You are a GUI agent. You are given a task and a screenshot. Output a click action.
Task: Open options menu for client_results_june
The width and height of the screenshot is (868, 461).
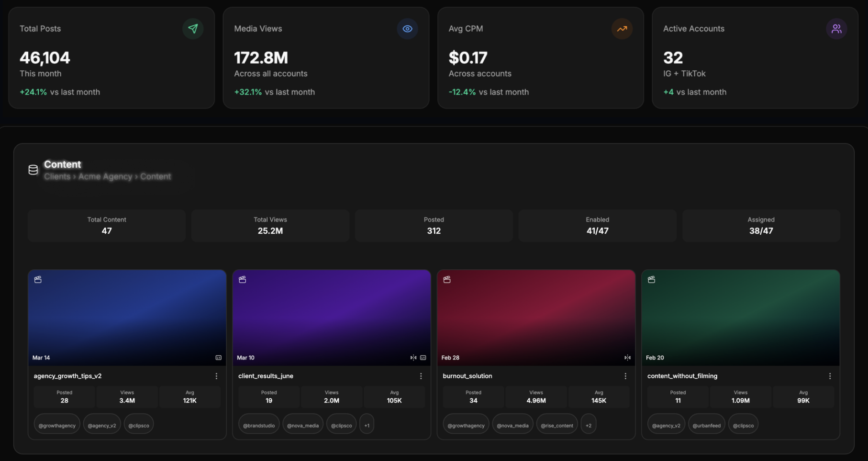pyautogui.click(x=421, y=376)
